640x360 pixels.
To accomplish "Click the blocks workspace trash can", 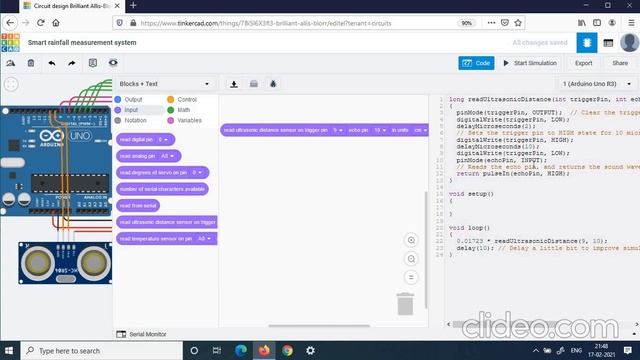I will tap(405, 304).
